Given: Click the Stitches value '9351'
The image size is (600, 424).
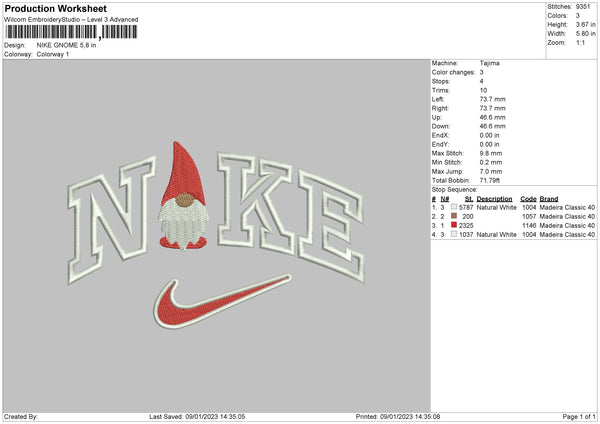Looking at the screenshot, I should pyautogui.click(x=583, y=7).
